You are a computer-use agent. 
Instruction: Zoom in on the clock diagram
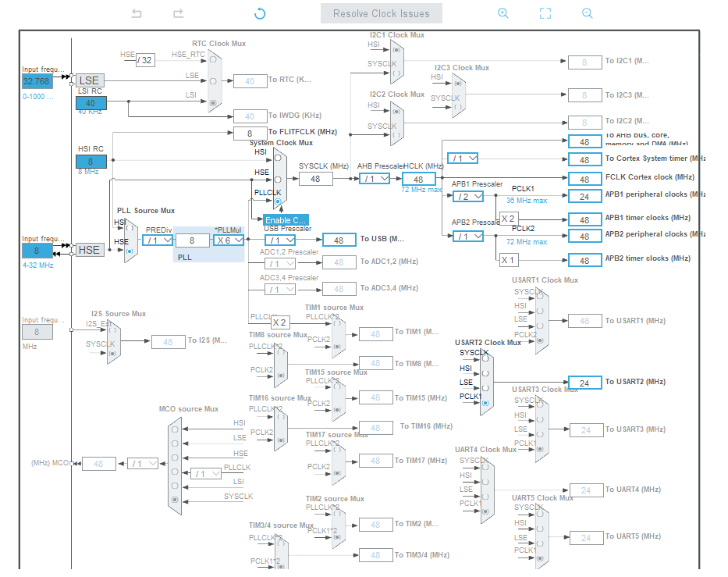pos(502,13)
